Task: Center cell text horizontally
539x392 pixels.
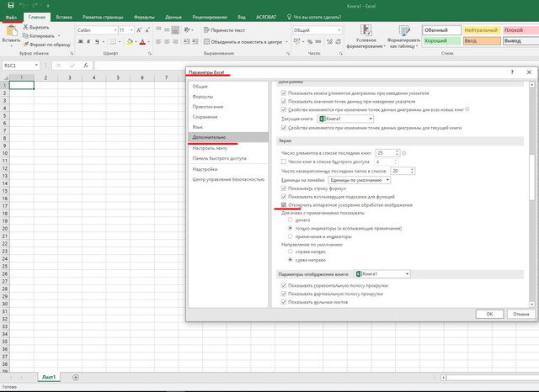Action: point(167,41)
